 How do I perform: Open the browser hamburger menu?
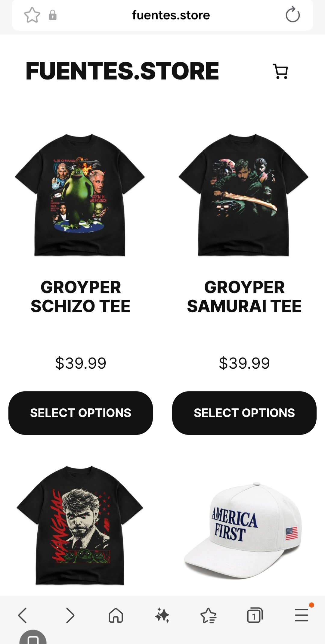[302, 615]
